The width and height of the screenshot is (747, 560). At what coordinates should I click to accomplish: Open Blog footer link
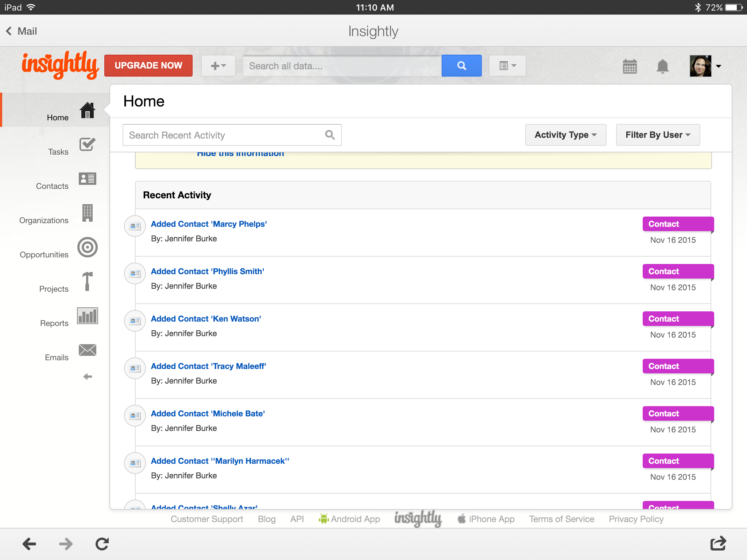click(267, 519)
